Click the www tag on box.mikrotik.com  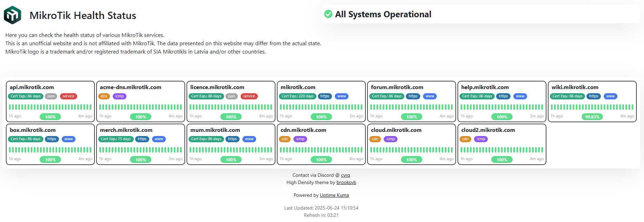point(69,139)
